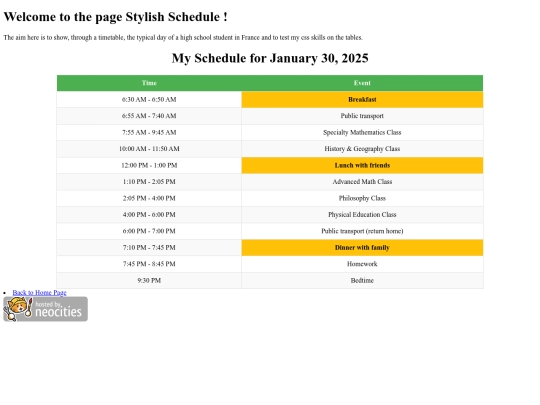Click Physical Education Class cell
Viewport: 540px width, 405px height.
tap(362, 215)
